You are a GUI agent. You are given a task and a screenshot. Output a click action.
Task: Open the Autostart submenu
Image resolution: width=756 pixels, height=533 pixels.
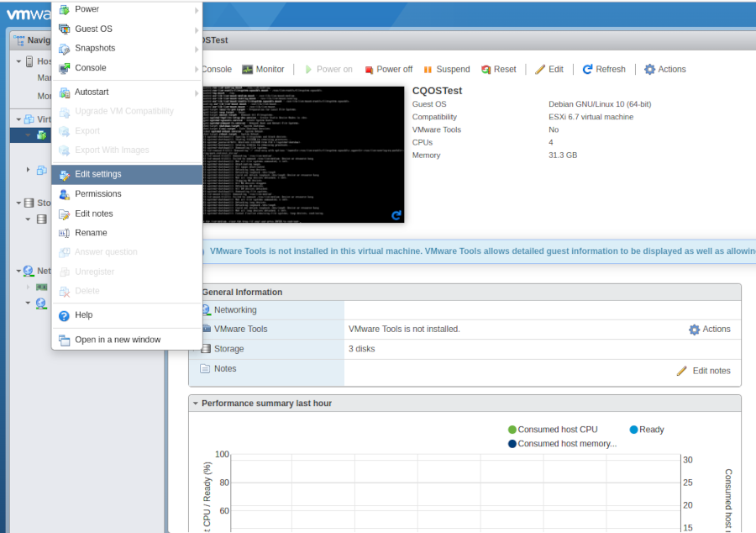pos(127,92)
